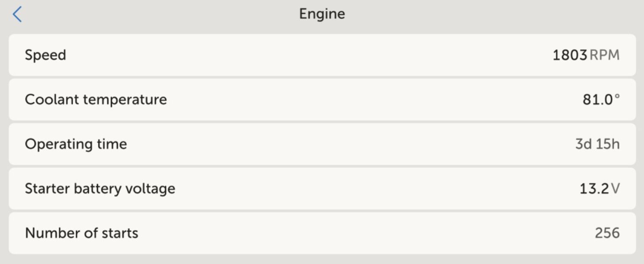Image resolution: width=644 pixels, height=264 pixels.
Task: Click the word temperature in the coolant row
Action: point(125,100)
